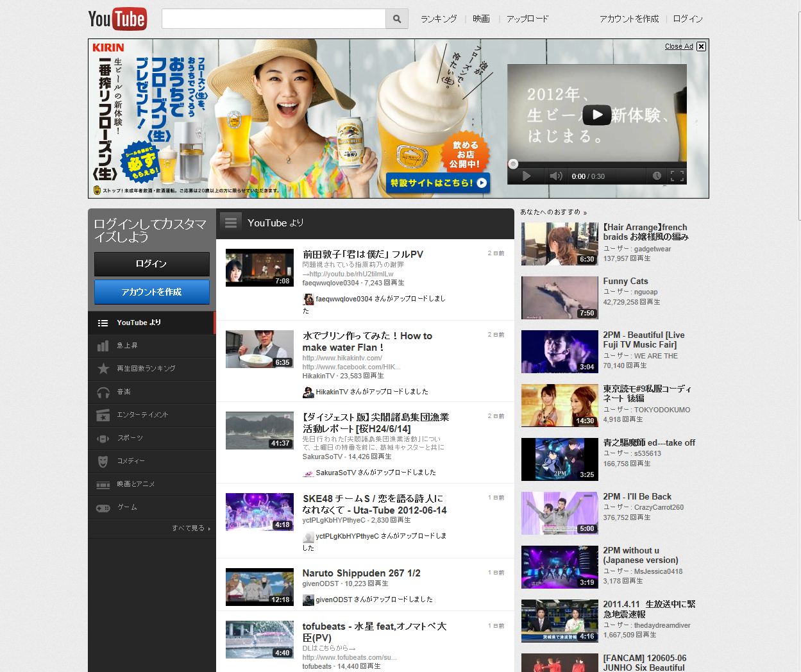
Task: Click the TOKYODOKUMO user name
Action: (662, 410)
